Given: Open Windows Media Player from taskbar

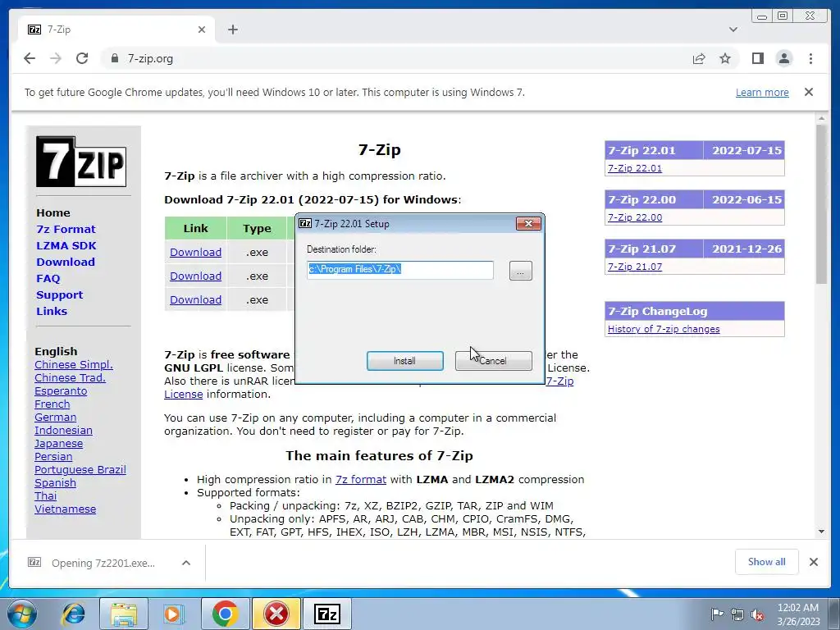Looking at the screenshot, I should 173,614.
